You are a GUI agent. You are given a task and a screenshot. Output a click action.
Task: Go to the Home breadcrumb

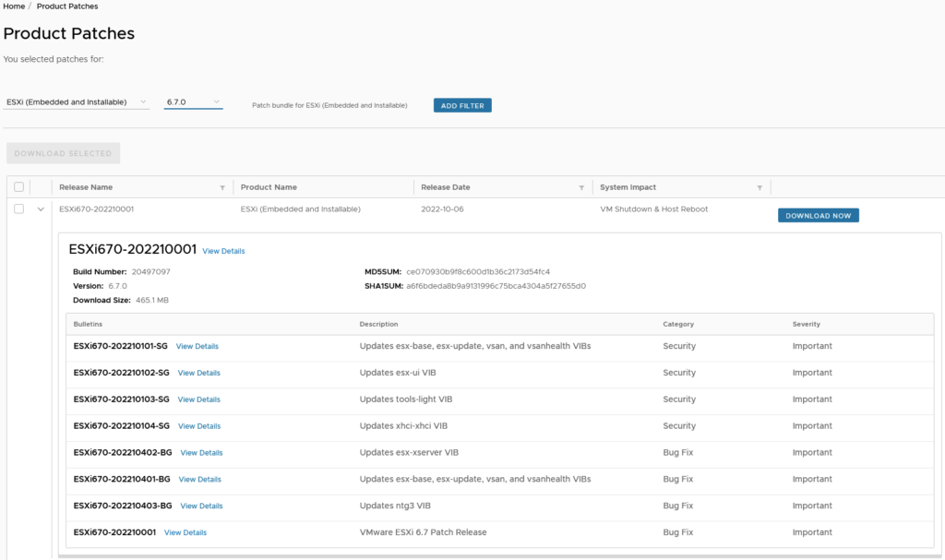(14, 6)
